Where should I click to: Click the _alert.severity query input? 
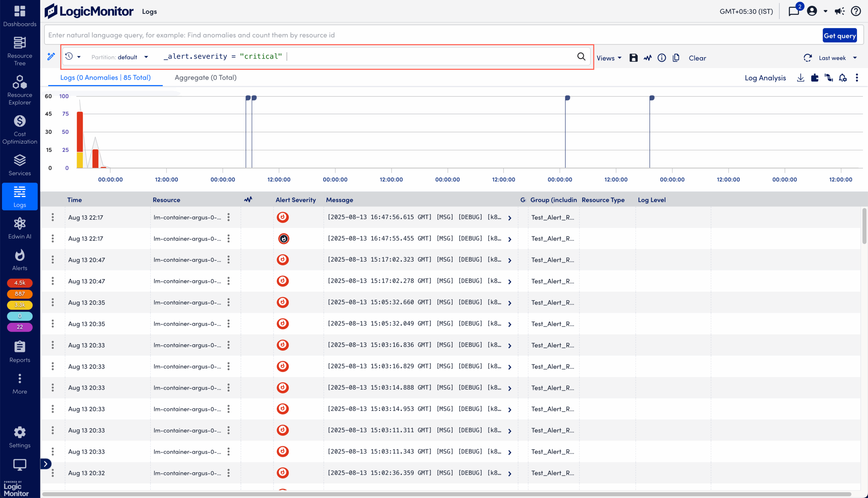tap(366, 57)
